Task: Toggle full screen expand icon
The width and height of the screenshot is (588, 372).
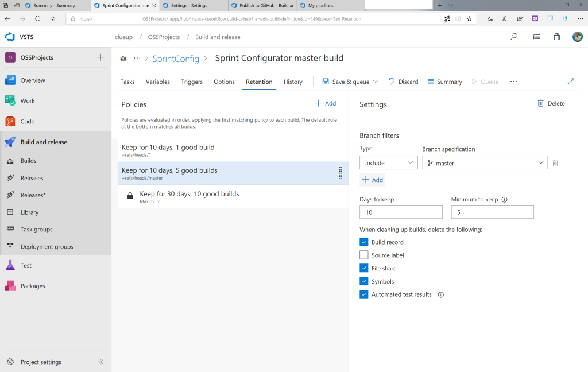Action: tap(571, 82)
